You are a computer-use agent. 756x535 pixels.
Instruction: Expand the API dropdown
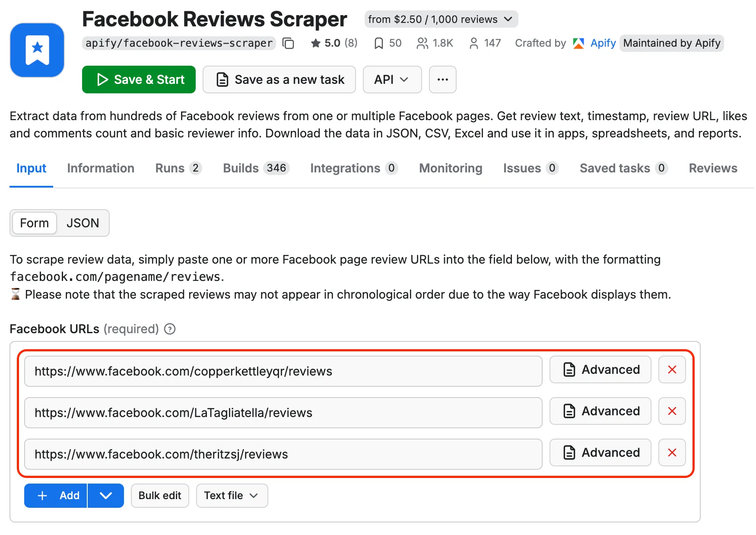(392, 80)
